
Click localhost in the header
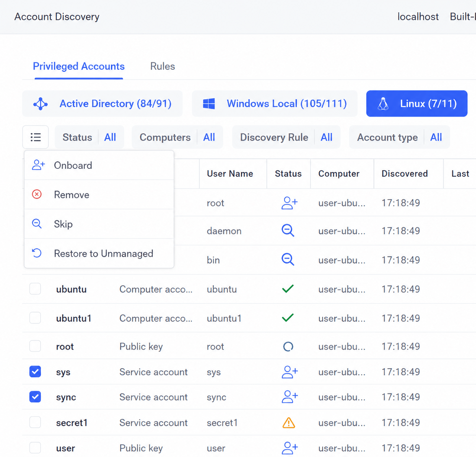pyautogui.click(x=418, y=17)
